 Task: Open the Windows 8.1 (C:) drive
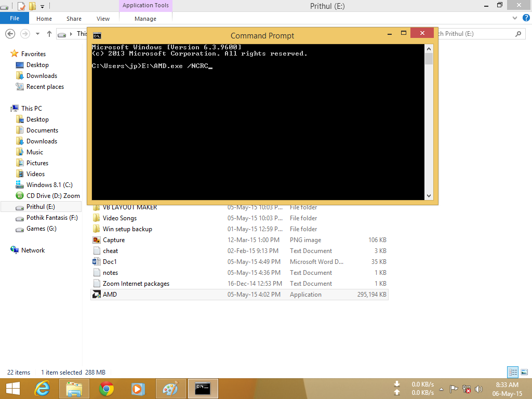click(x=49, y=184)
